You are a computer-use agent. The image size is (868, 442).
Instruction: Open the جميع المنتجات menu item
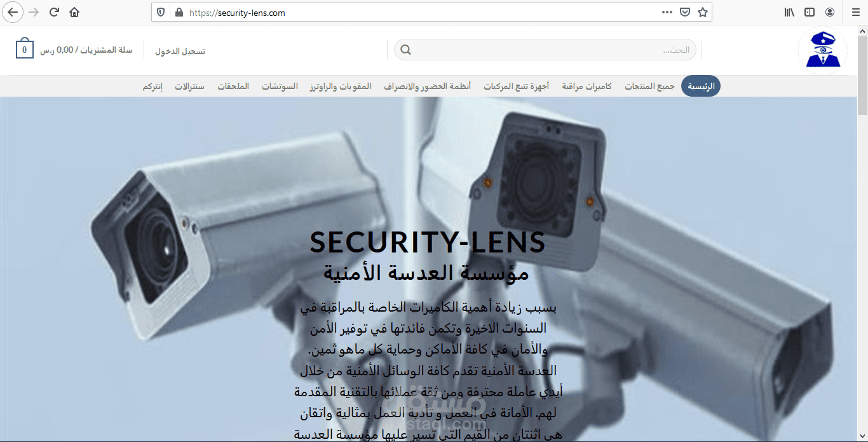point(649,86)
